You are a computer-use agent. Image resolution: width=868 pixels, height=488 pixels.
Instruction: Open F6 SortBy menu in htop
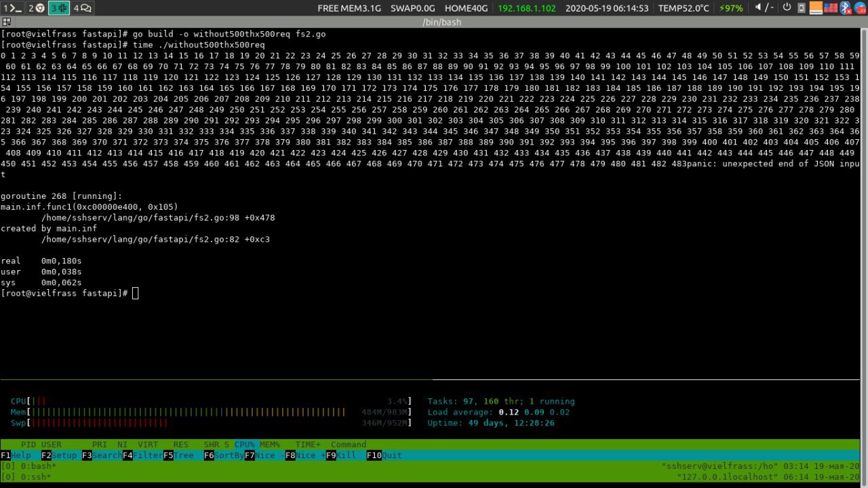[224, 455]
